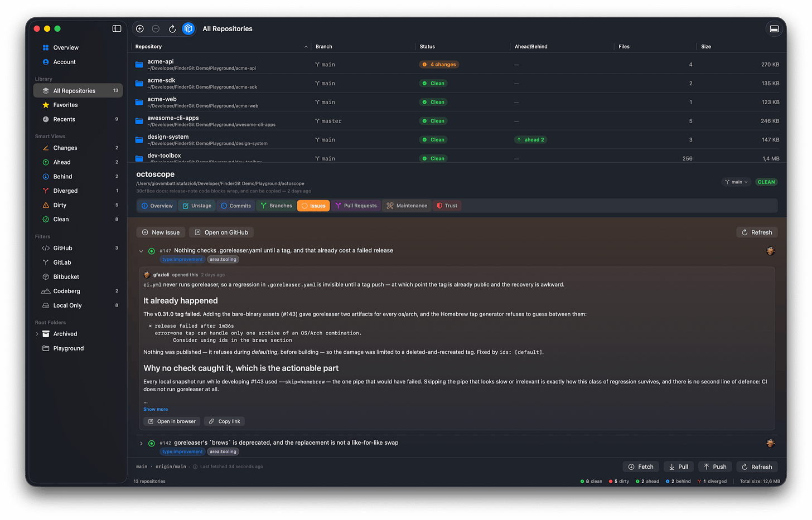
Task: Click the GitLab filter icon
Action: pyautogui.click(x=46, y=263)
